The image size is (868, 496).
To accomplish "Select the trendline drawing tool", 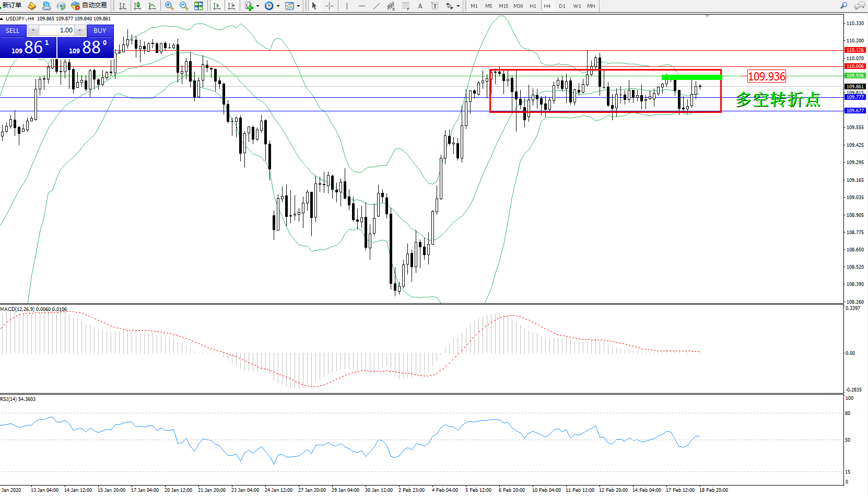I will [377, 6].
